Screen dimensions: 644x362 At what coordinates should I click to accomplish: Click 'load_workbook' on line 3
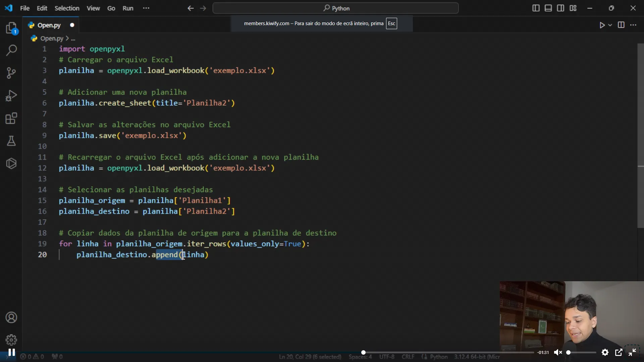click(176, 71)
